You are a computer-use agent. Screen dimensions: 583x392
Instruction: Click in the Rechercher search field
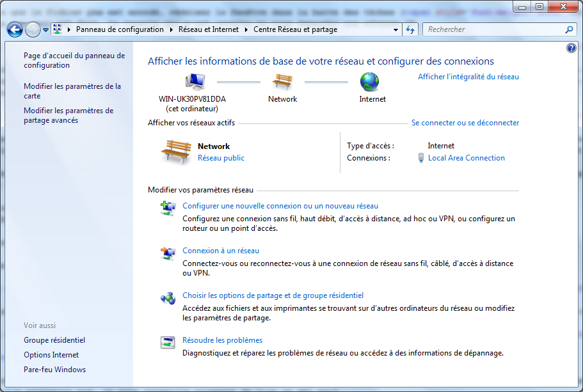tap(493, 29)
